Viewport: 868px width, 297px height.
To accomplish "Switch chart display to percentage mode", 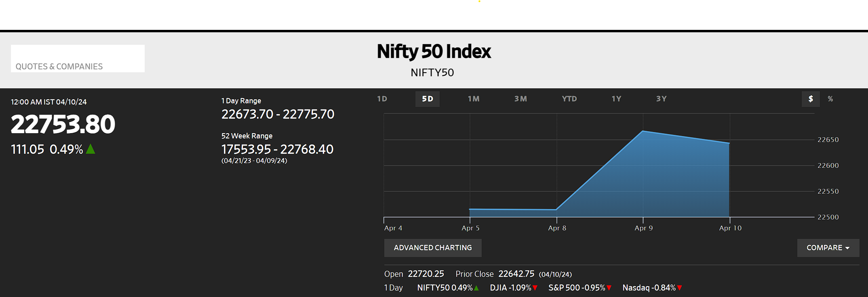I will 830,98.
